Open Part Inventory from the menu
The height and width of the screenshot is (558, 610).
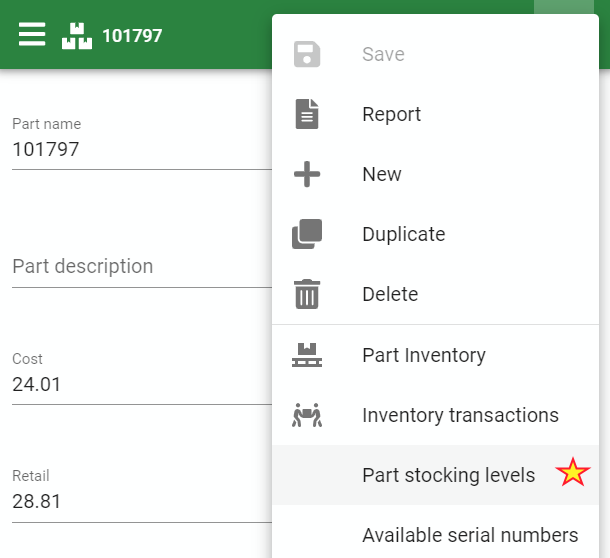[435, 355]
